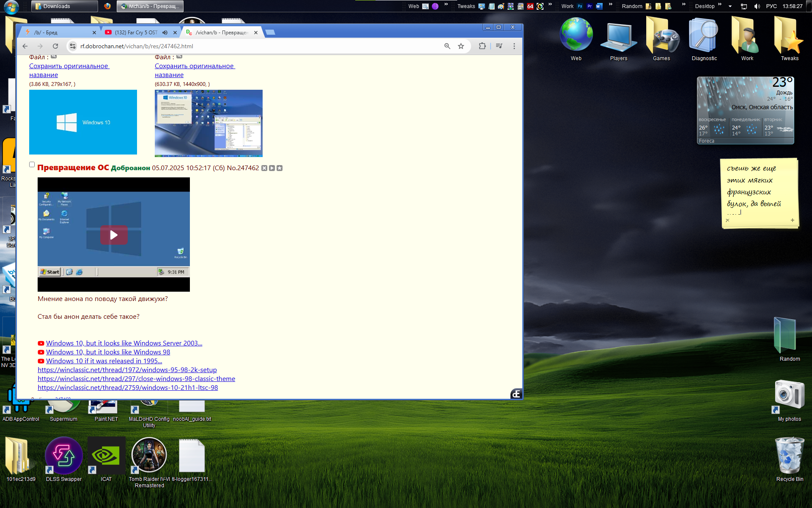This screenshot has width=812, height=508.
Task: Click the star favorite icon next to No.247462
Action: coord(280,168)
